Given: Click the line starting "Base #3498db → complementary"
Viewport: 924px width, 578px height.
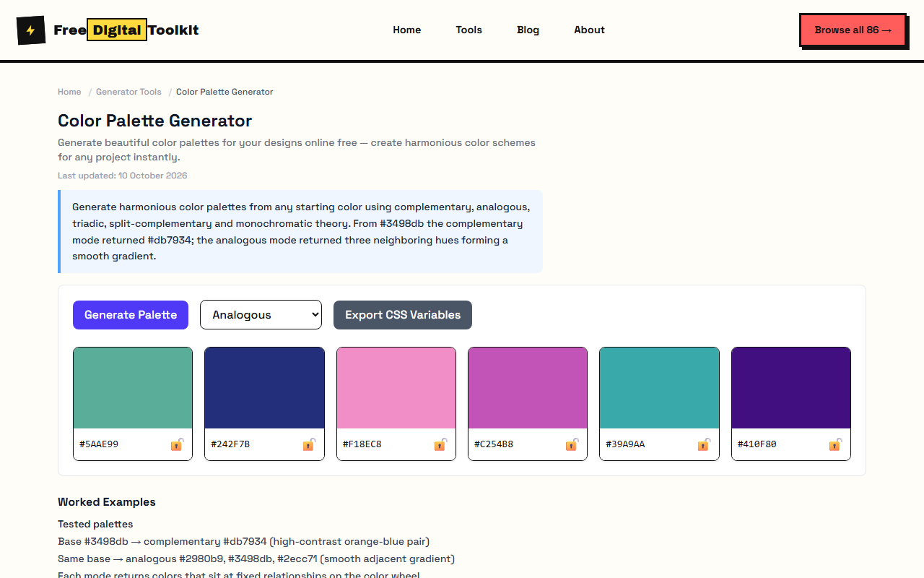Looking at the screenshot, I should pos(244,541).
